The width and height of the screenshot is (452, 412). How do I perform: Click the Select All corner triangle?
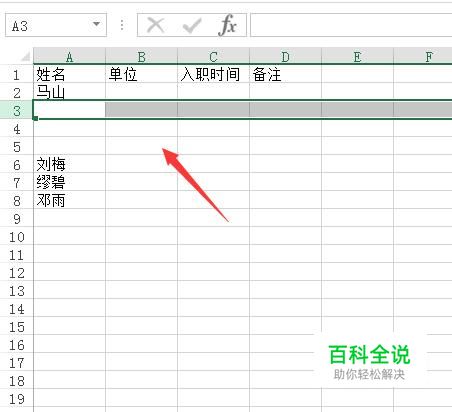pyautogui.click(x=25, y=57)
